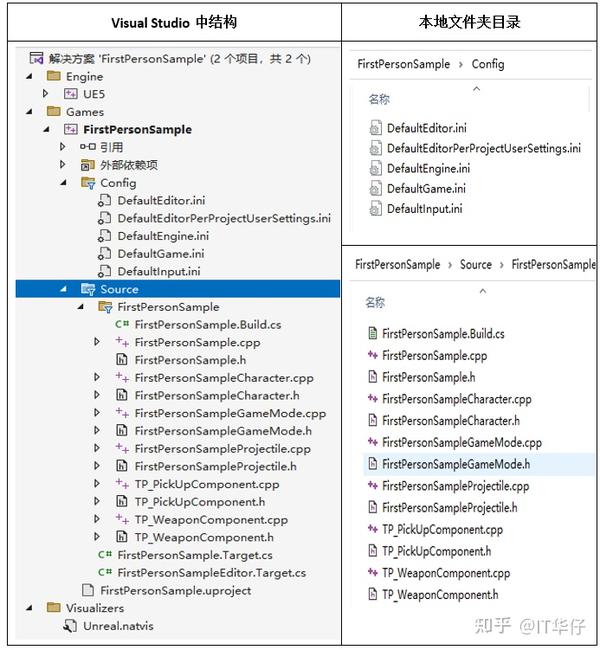Click the Unreal.natvis file icon
600x650 pixels.
coord(70,626)
